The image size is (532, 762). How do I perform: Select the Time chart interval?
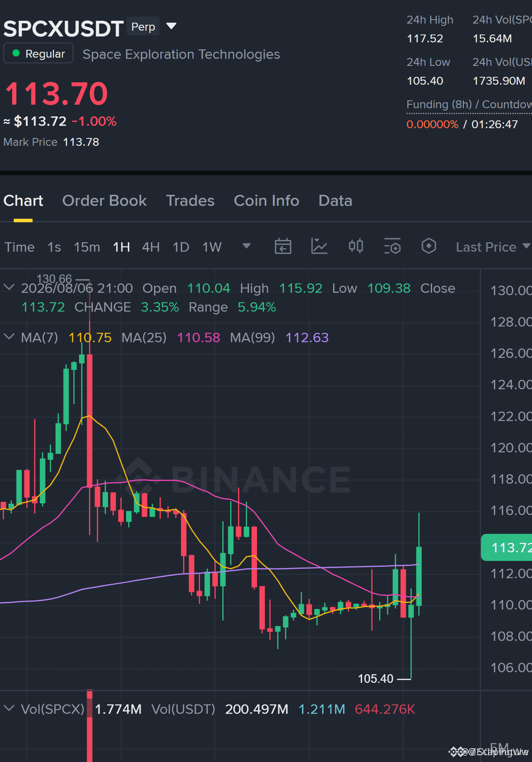point(20,247)
